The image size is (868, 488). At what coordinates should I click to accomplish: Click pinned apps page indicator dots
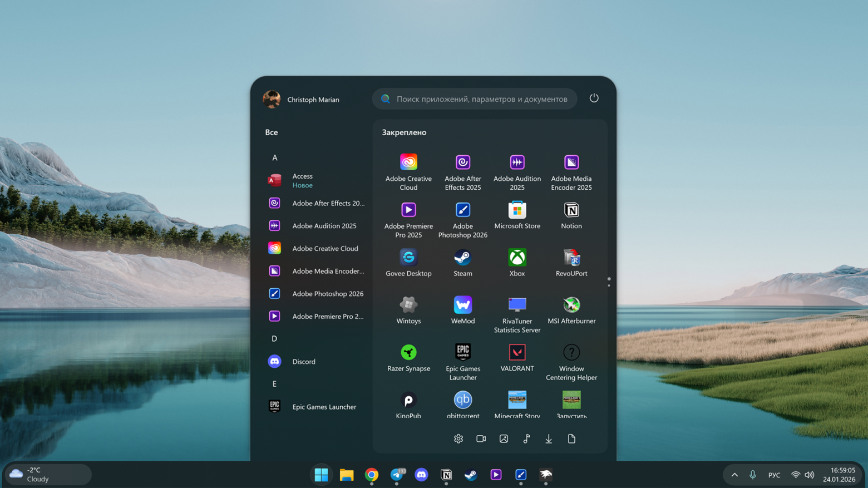(x=609, y=282)
